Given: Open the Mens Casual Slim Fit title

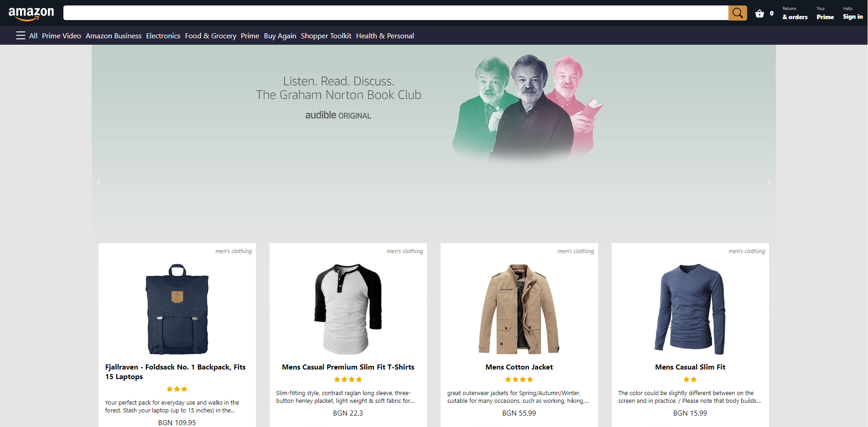Looking at the screenshot, I should (x=690, y=367).
